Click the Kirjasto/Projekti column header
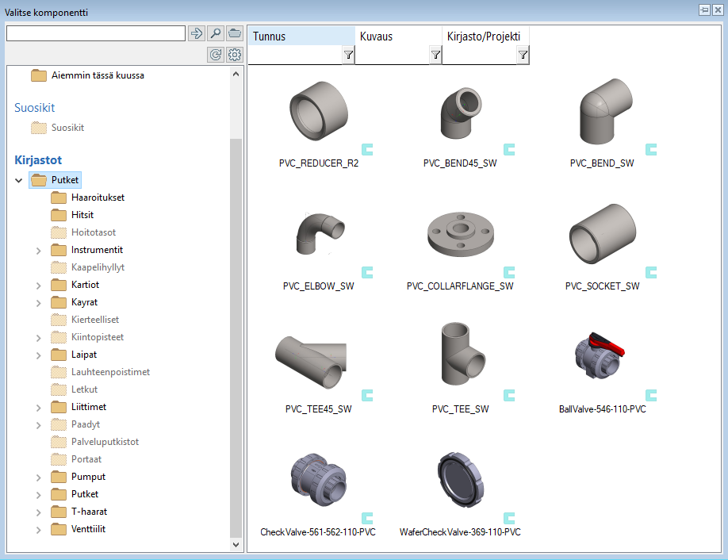728x560 pixels. pyautogui.click(x=484, y=36)
